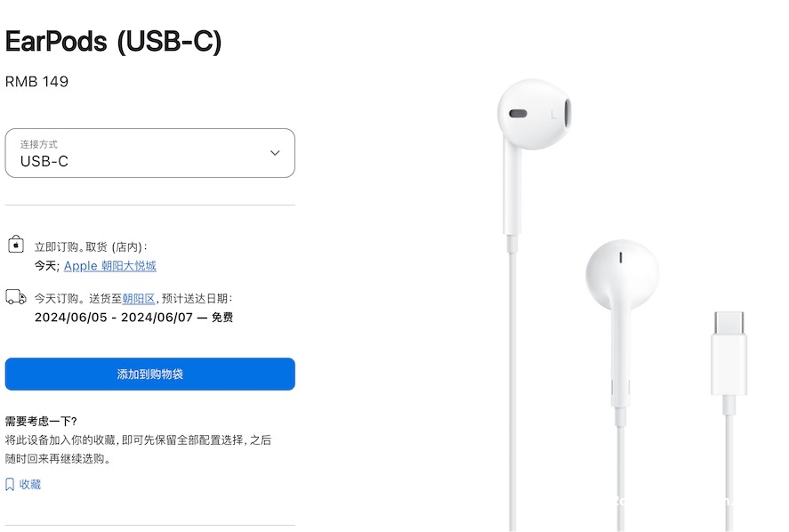789x532 pixels.
Task: Click the bookmark icon beside 收藏
Action: [10, 485]
